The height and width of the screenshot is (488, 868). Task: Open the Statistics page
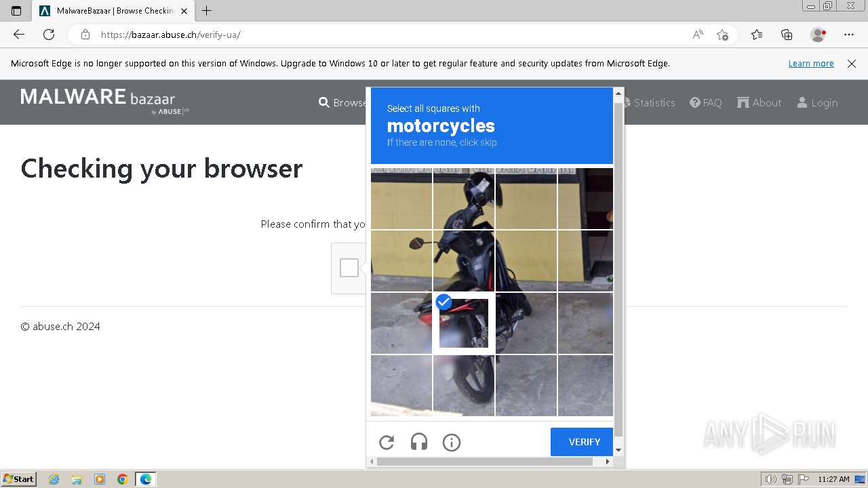(649, 102)
